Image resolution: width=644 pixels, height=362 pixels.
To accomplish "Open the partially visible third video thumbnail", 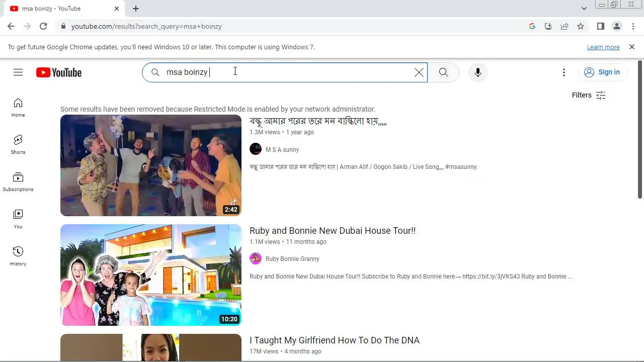I will click(151, 347).
